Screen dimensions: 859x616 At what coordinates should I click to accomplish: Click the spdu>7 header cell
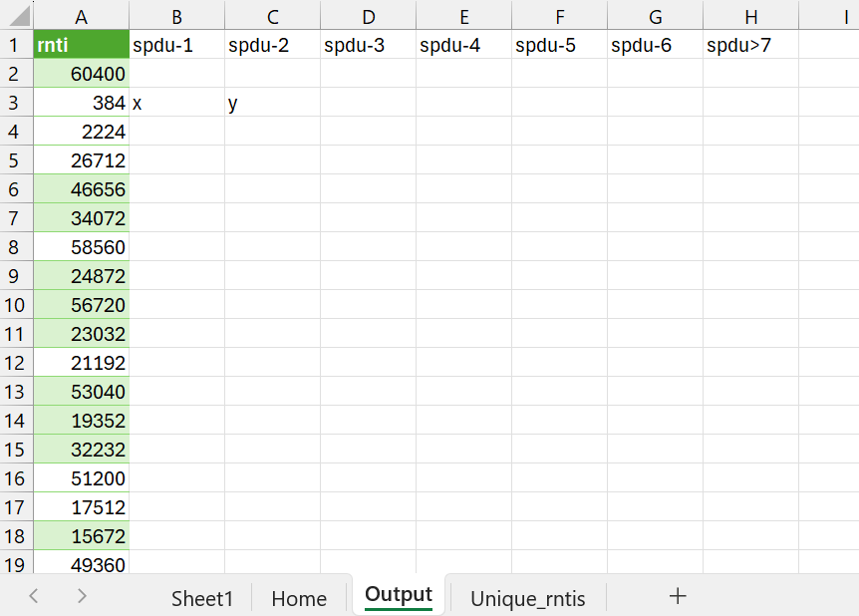click(750, 45)
